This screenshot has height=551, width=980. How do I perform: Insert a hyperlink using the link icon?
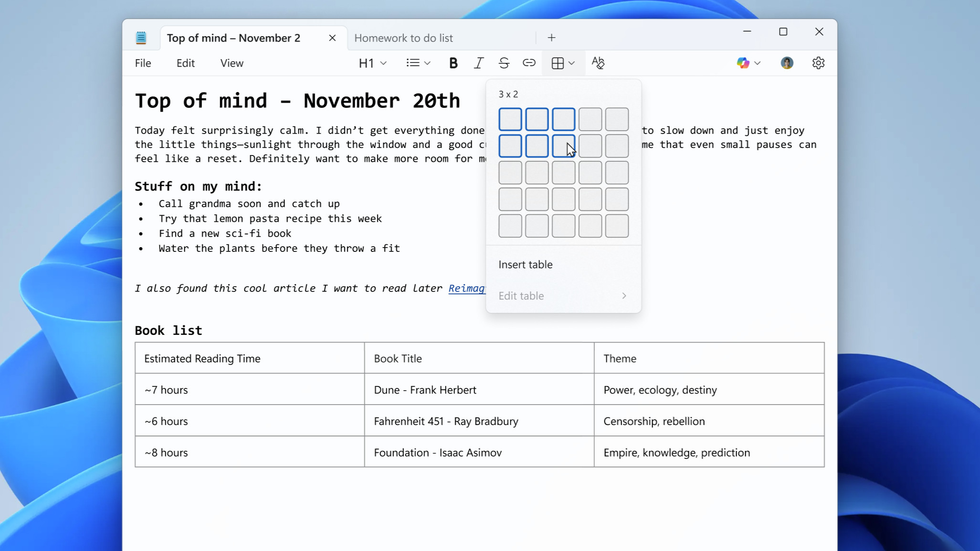pos(529,62)
